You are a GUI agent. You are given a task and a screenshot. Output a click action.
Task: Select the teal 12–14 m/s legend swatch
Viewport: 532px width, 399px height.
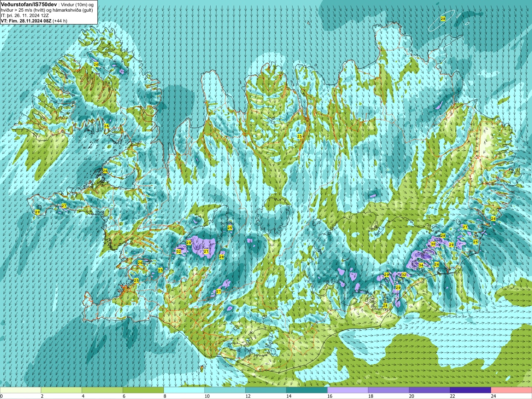[266, 390]
